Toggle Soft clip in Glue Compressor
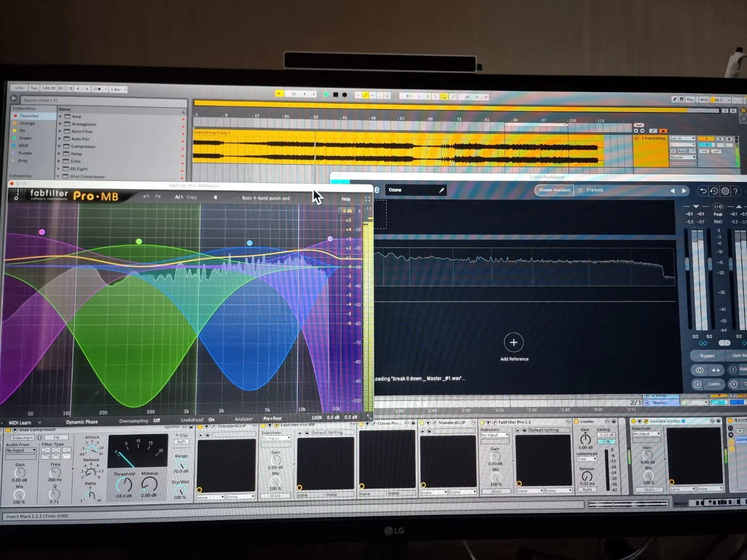The height and width of the screenshot is (560, 747). pos(181,442)
